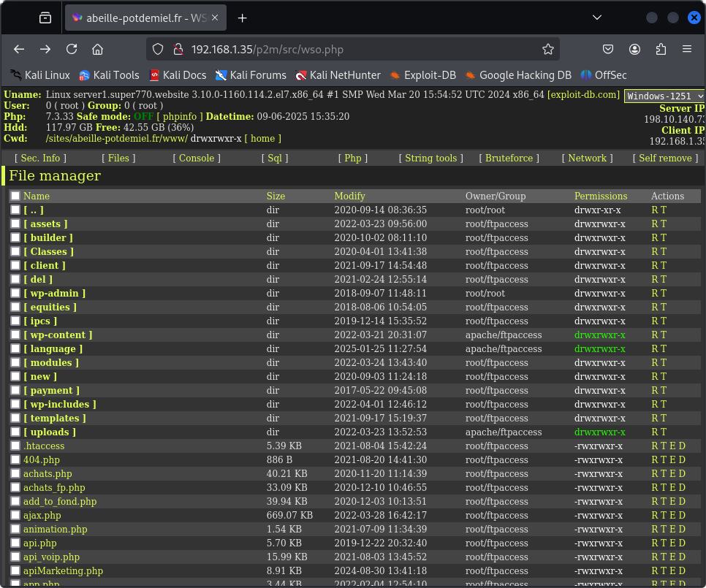Switch to the Sec. Info section

[40, 158]
